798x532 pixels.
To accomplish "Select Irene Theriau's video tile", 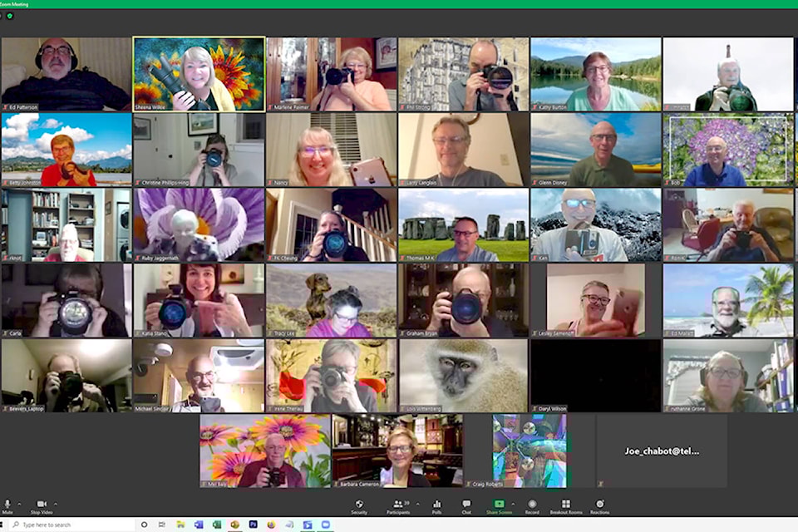I will coord(332,376).
